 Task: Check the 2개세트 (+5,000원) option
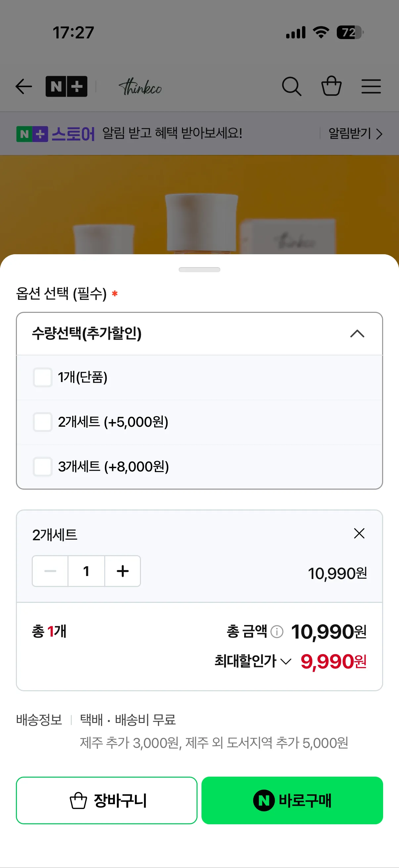[42, 422]
